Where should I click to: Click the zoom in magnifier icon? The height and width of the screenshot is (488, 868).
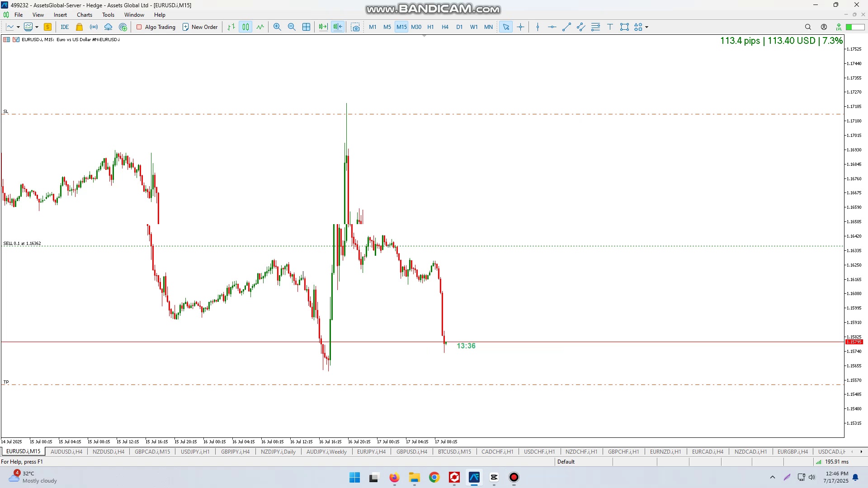[x=277, y=27]
